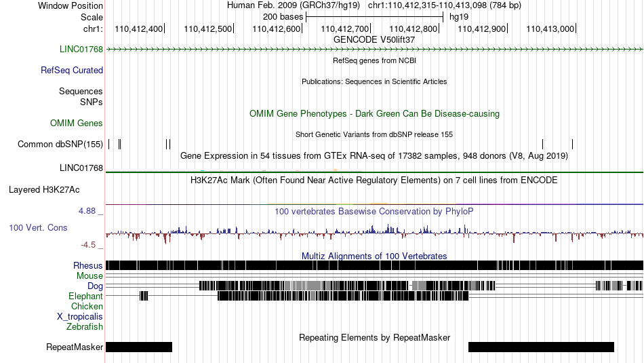Click the chr1:110,412,315-110,413,098 position text
Viewport: 644px width, 363px height.
coord(445,5)
